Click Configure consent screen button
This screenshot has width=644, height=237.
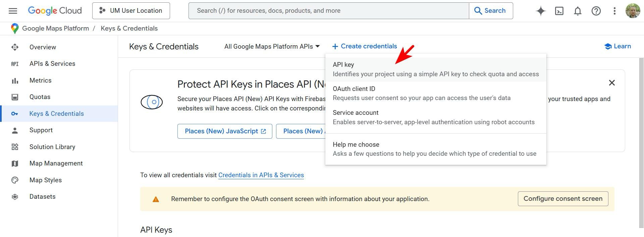tap(563, 199)
